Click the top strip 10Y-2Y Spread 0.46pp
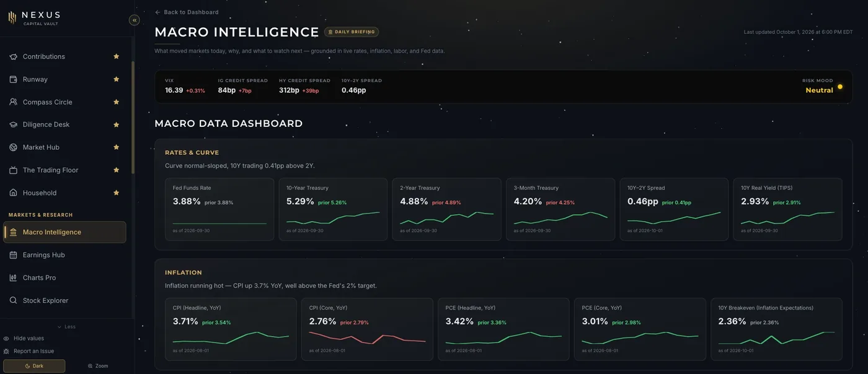This screenshot has width=868, height=374. pyautogui.click(x=354, y=90)
